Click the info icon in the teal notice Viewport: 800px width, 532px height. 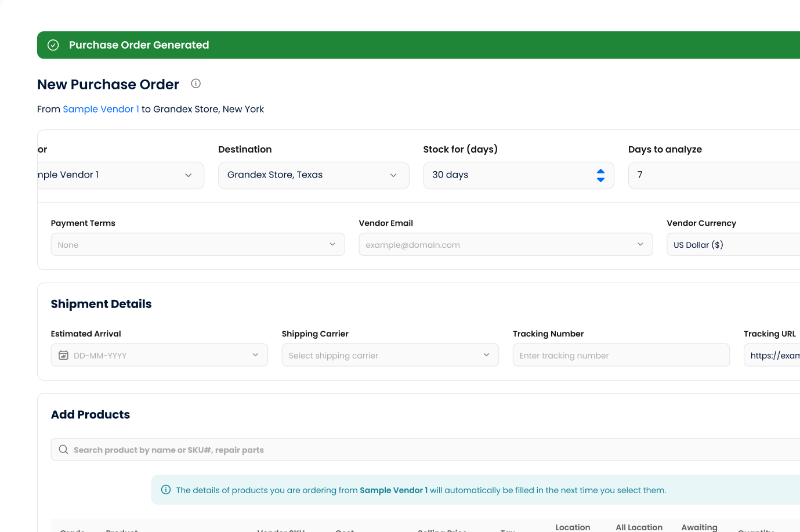pos(166,490)
